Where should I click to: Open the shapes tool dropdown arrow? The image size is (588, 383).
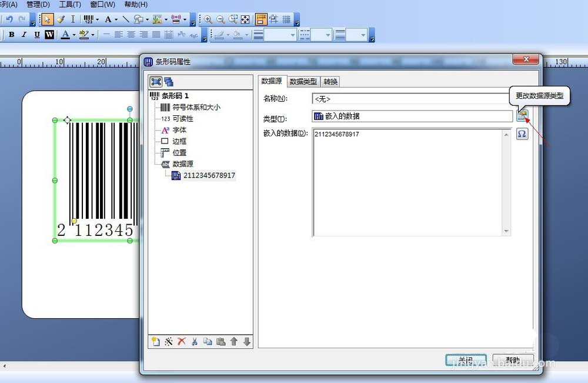tap(148, 19)
